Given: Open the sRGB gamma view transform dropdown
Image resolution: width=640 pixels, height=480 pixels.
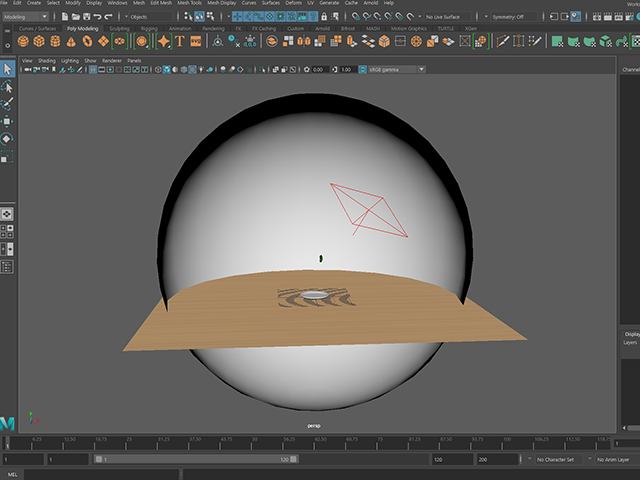Looking at the screenshot, I should pos(396,70).
